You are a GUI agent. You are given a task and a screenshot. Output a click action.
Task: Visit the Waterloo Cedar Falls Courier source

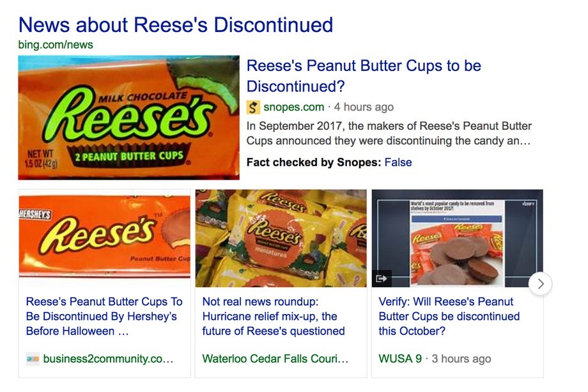pos(275,359)
